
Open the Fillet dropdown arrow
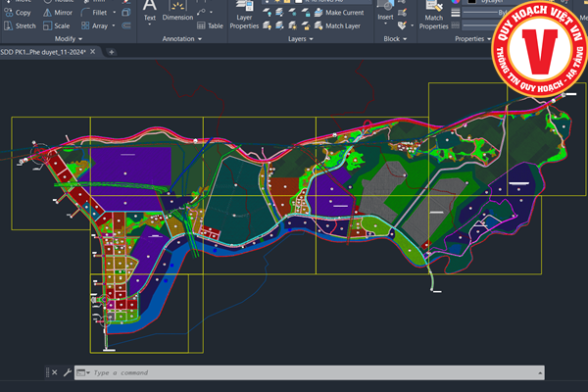tap(114, 13)
